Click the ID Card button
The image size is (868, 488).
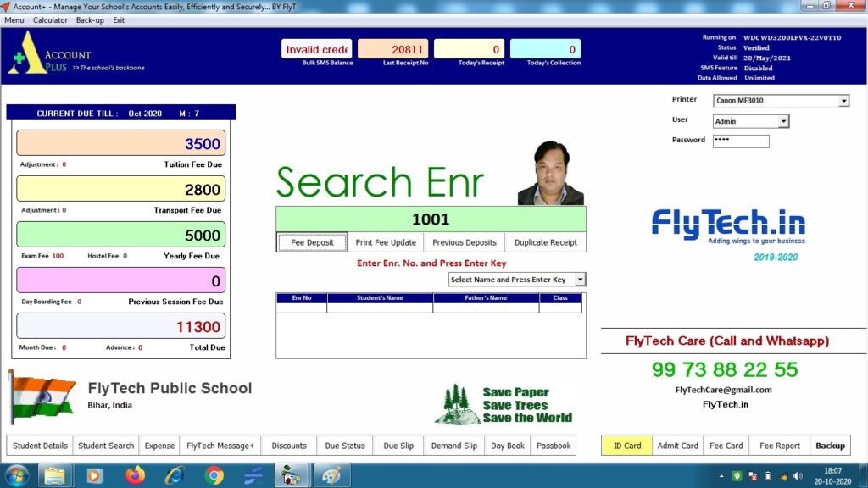(627, 446)
